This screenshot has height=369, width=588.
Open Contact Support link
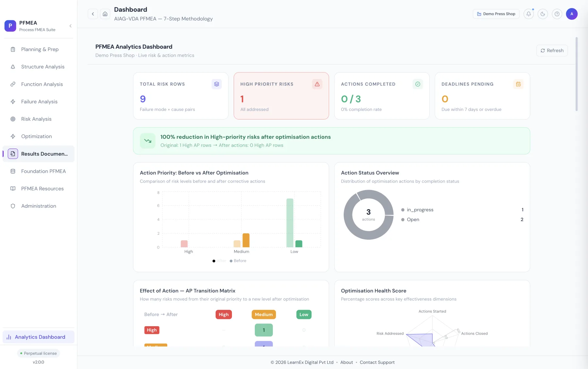(x=377, y=362)
